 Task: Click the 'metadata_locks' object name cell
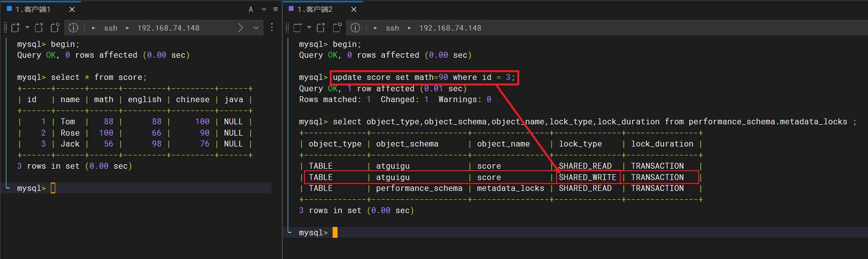pos(510,188)
